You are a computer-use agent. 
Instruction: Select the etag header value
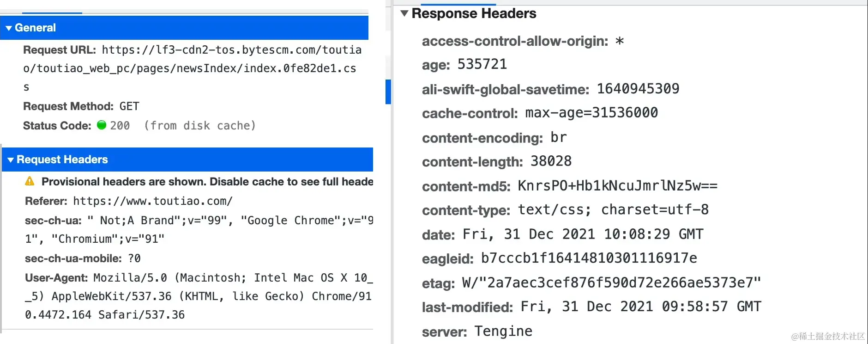[x=611, y=283]
